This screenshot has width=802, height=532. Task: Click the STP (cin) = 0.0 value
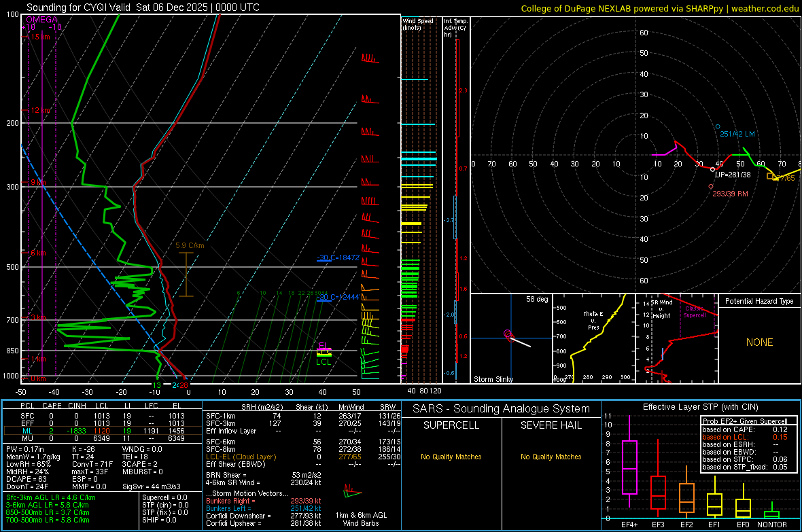(165, 505)
